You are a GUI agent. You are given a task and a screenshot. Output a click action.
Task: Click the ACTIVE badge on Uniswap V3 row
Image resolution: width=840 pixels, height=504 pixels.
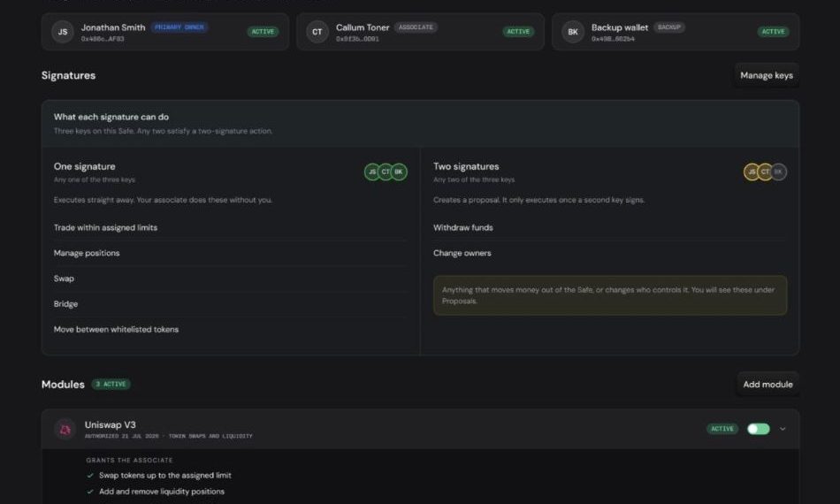pyautogui.click(x=722, y=429)
